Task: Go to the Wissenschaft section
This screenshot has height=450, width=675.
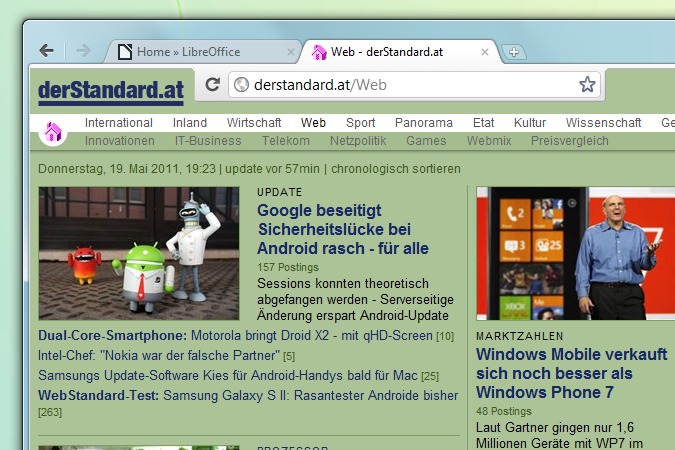Action: 604,123
